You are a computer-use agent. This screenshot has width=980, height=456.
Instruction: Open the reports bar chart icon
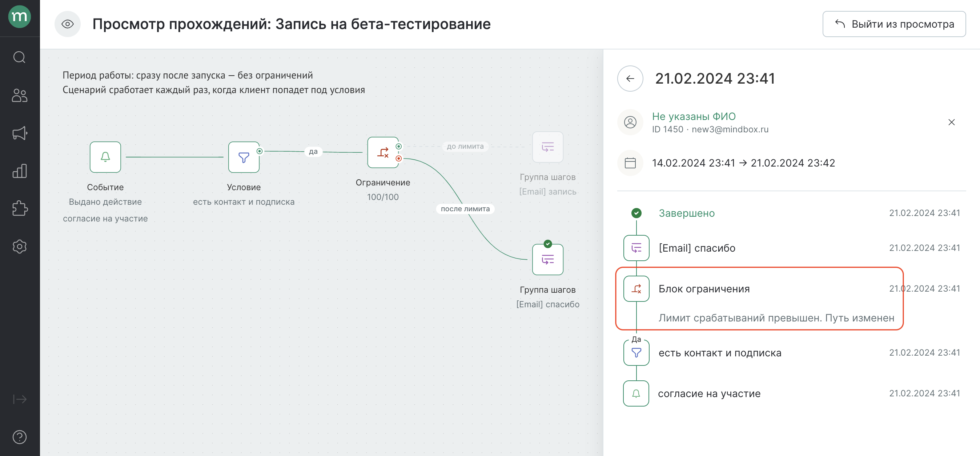tap(19, 171)
